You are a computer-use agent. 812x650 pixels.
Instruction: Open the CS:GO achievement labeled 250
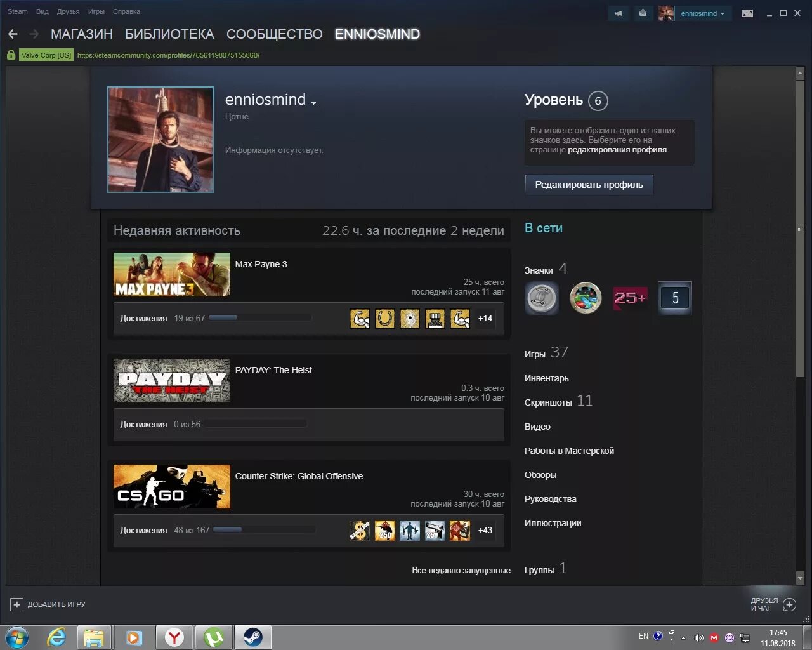385,530
